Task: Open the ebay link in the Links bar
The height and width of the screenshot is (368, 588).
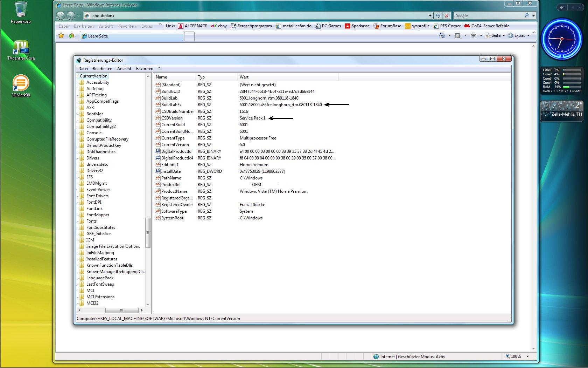Action: pos(219,26)
